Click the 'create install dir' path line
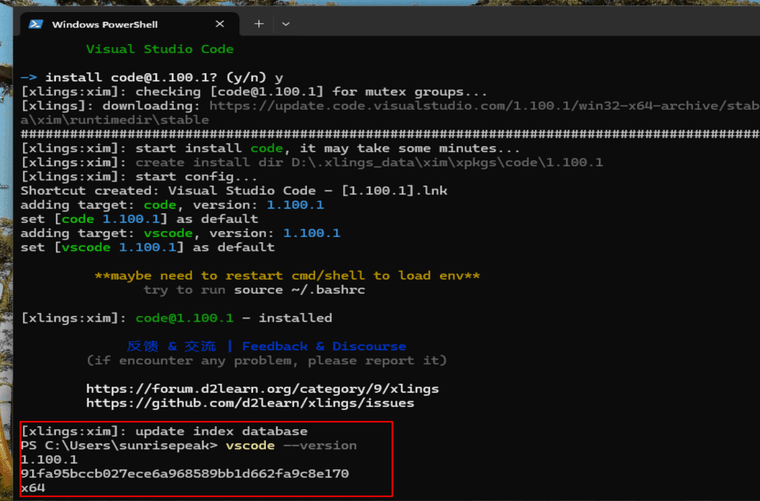This screenshot has height=501, width=760. [x=312, y=162]
